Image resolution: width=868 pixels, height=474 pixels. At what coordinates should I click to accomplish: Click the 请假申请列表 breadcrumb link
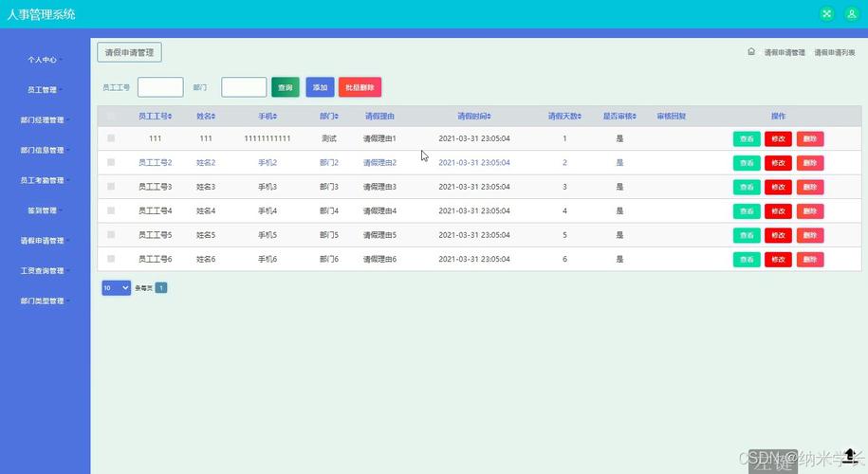(834, 52)
